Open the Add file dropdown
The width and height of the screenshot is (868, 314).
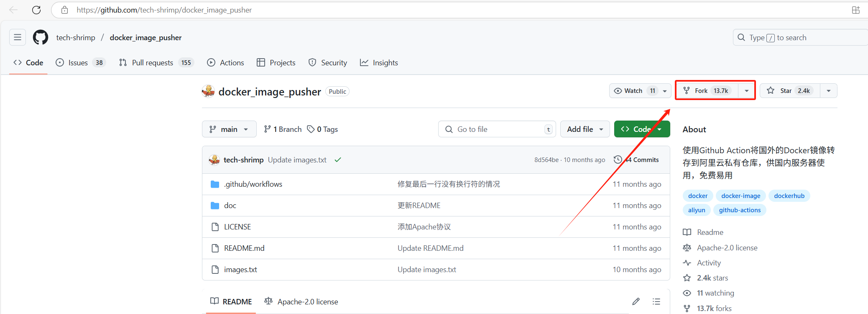585,129
